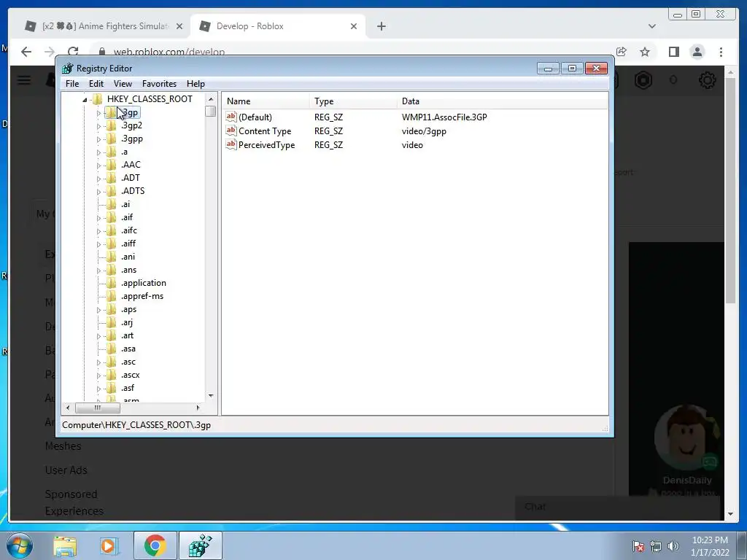Screen dimensions: 747x560
Task: Select the .arj key folder icon
Action: [112, 322]
